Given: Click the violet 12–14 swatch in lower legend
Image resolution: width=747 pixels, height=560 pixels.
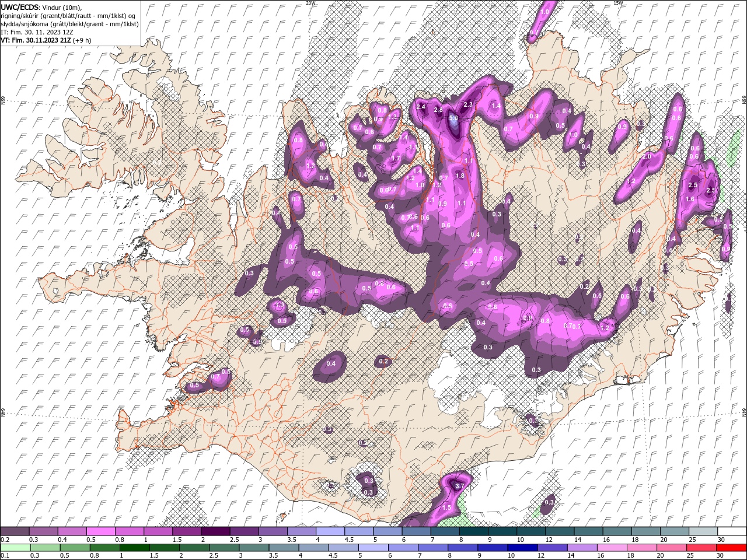Looking at the screenshot, I should click(x=552, y=548).
